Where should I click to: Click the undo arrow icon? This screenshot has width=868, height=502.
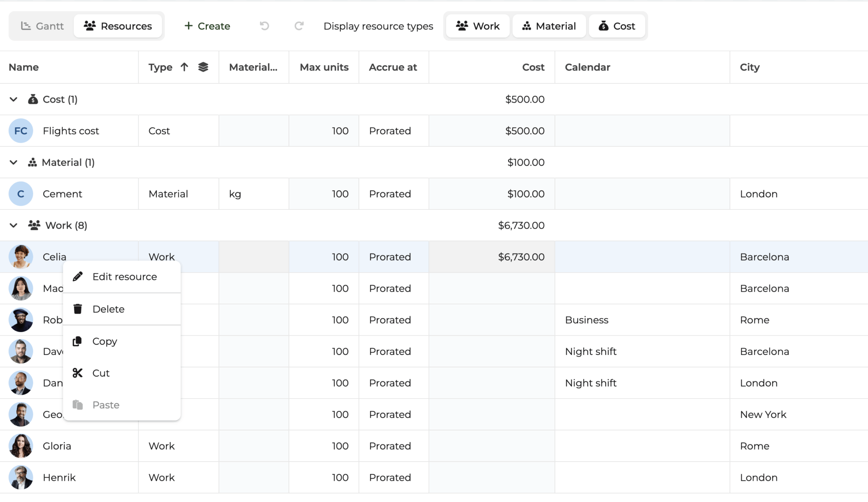(264, 26)
